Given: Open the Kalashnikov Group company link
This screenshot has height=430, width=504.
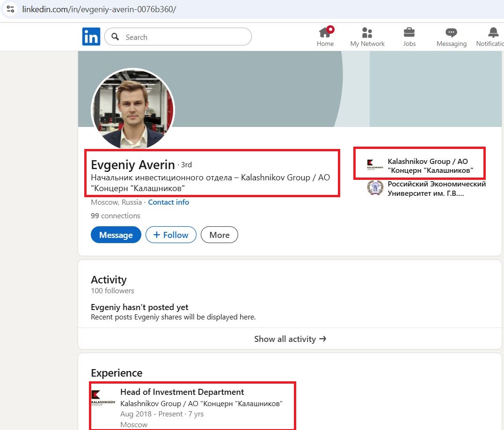Looking at the screenshot, I should tap(430, 166).
